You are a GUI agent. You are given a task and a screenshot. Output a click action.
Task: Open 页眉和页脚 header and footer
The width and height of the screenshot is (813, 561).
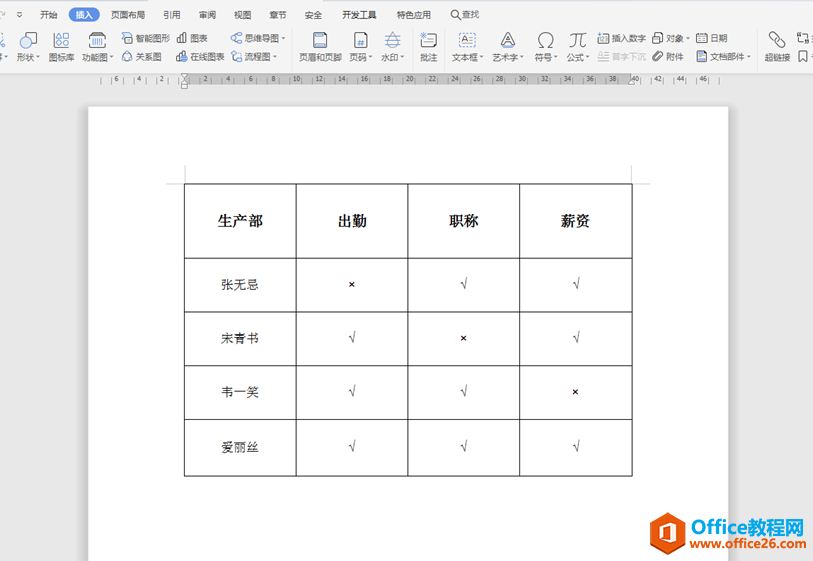(x=320, y=46)
